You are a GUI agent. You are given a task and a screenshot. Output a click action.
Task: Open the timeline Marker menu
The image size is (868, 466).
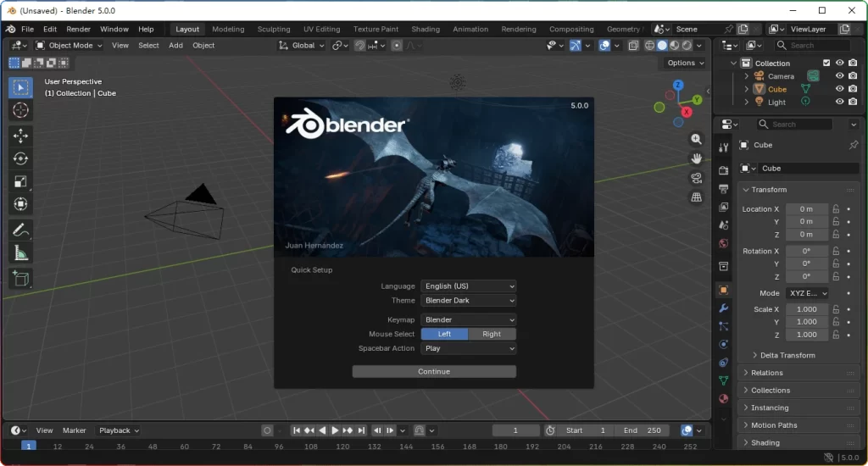[x=75, y=430]
